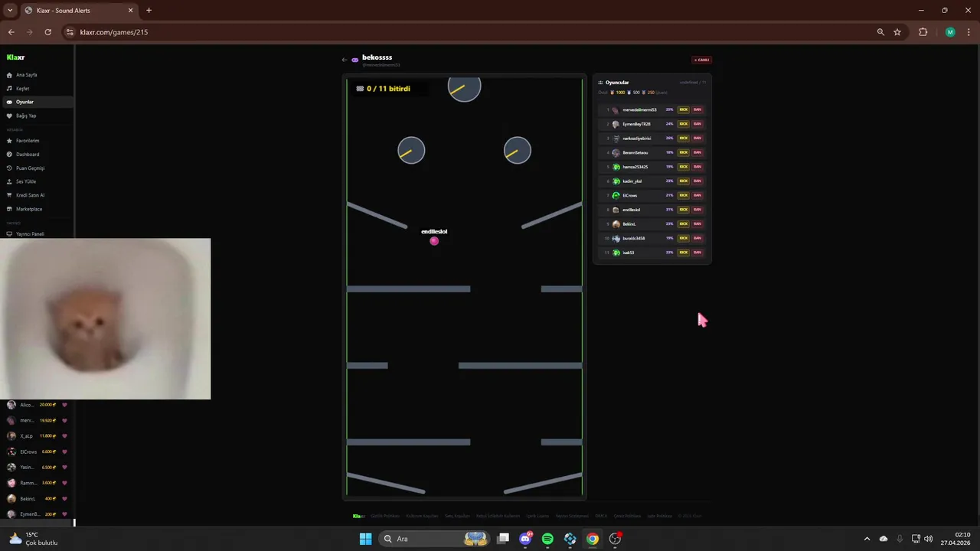Reload the page with the refresh icon
980x551 pixels.
(x=47, y=32)
